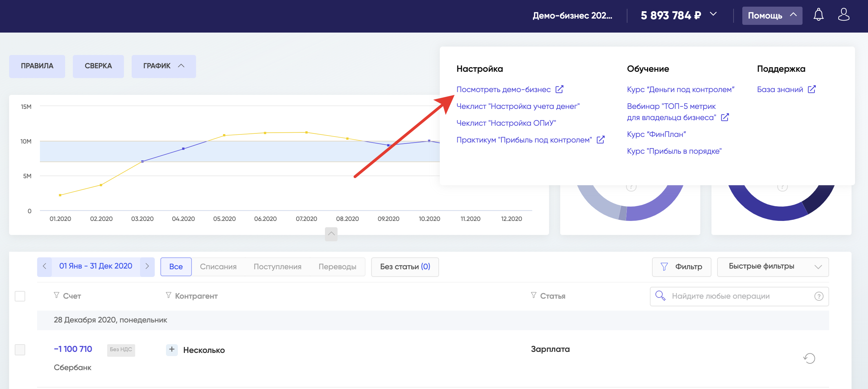Open the user profile icon

[x=843, y=15]
